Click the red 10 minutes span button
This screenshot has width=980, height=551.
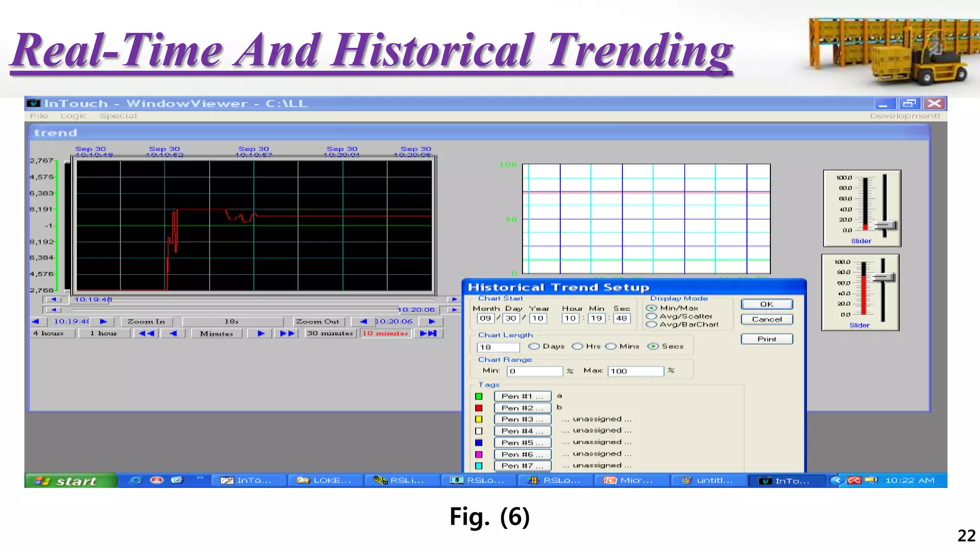385,333
